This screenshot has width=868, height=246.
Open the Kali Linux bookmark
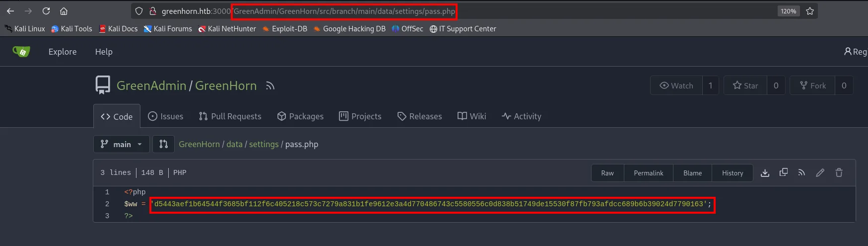[25, 29]
